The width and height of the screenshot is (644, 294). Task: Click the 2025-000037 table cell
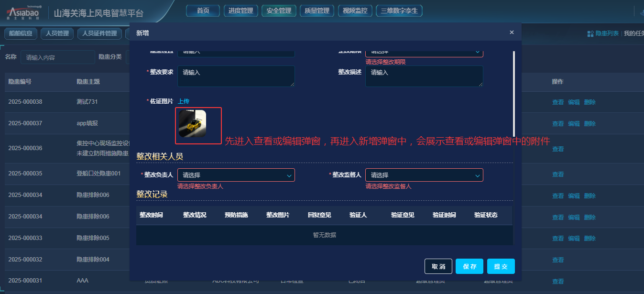tap(25, 123)
